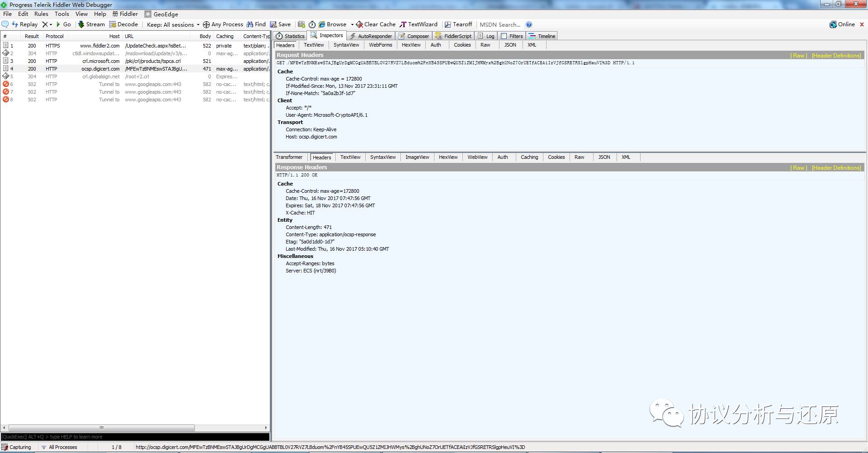
Task: Sort sessions by Result column header
Action: click(32, 36)
